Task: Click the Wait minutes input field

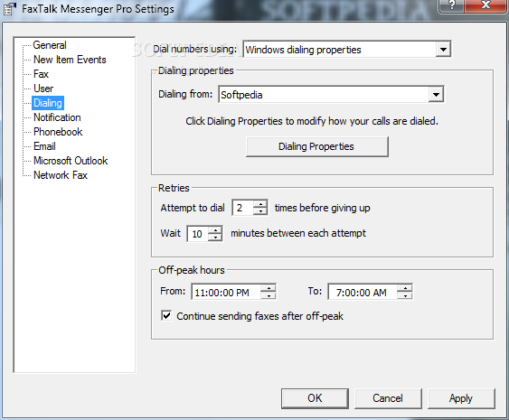Action: [x=198, y=234]
